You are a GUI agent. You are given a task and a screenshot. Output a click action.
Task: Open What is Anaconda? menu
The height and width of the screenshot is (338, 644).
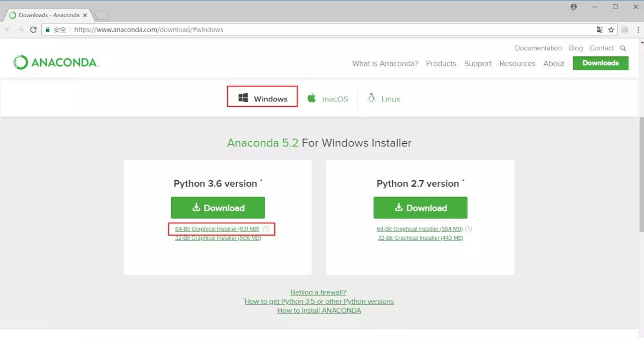(385, 63)
